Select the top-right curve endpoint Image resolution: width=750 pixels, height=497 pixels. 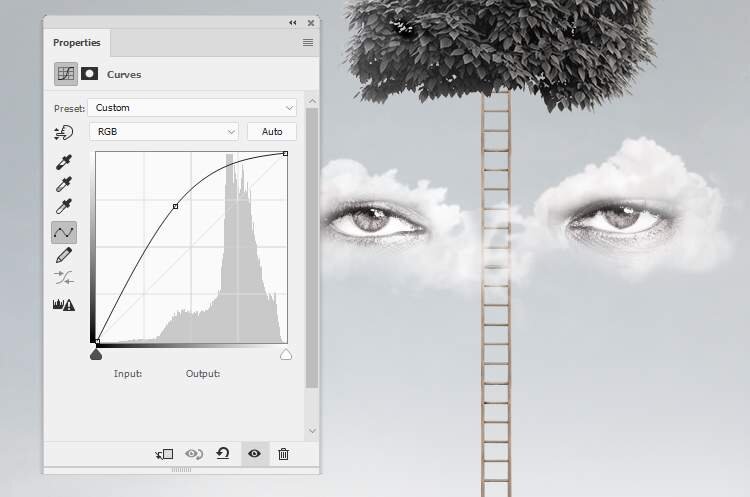point(286,154)
